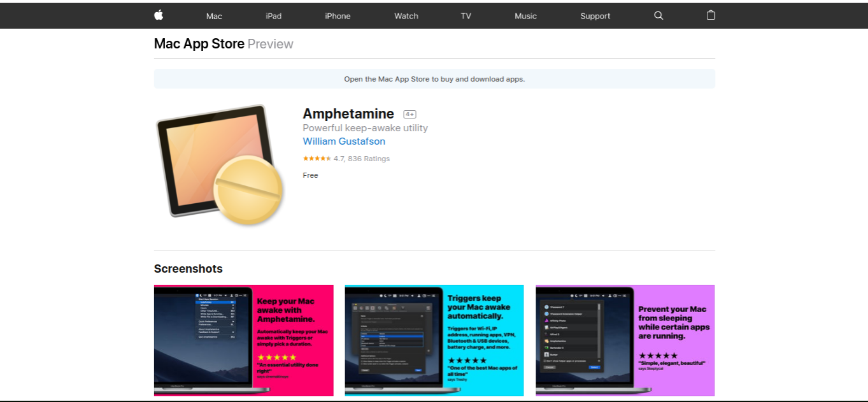Open the purple Prevent your Mac from sleeping screenshot
Image resolution: width=868 pixels, height=402 pixels.
click(625, 341)
